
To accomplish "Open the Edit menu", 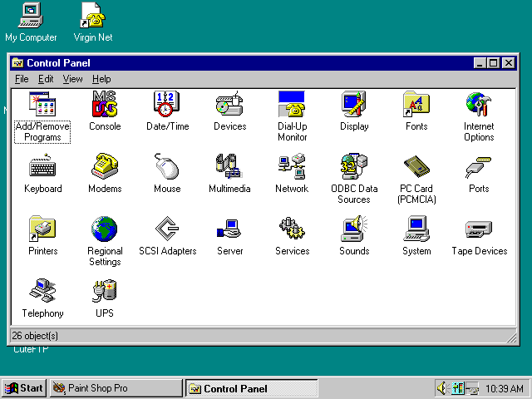I will [46, 79].
